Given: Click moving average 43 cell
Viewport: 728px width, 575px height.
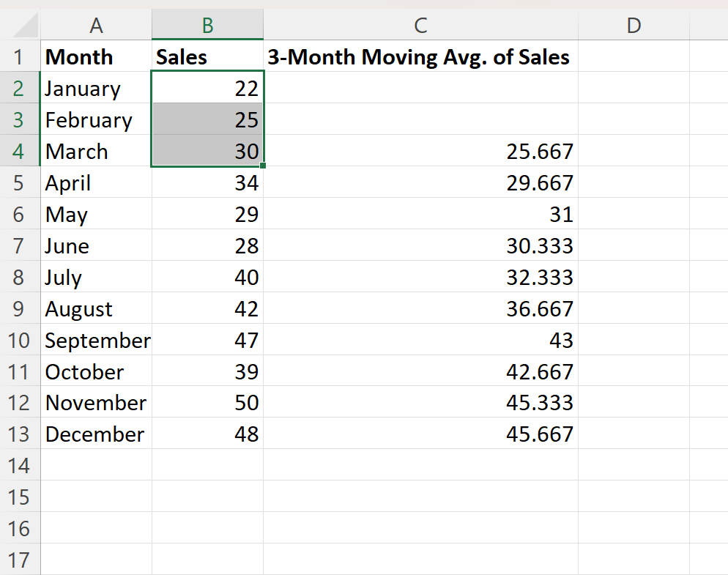Looking at the screenshot, I should pyautogui.click(x=420, y=340).
